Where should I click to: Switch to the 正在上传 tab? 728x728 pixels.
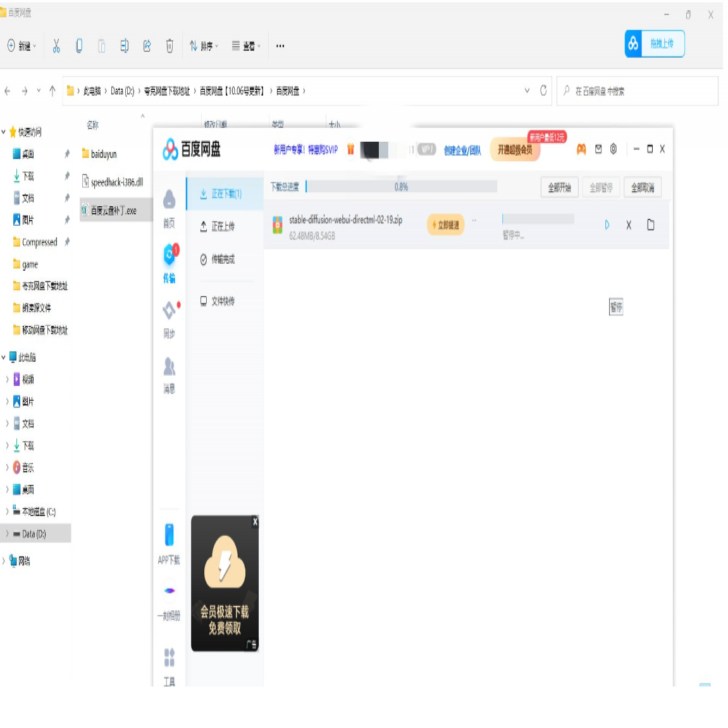click(218, 226)
